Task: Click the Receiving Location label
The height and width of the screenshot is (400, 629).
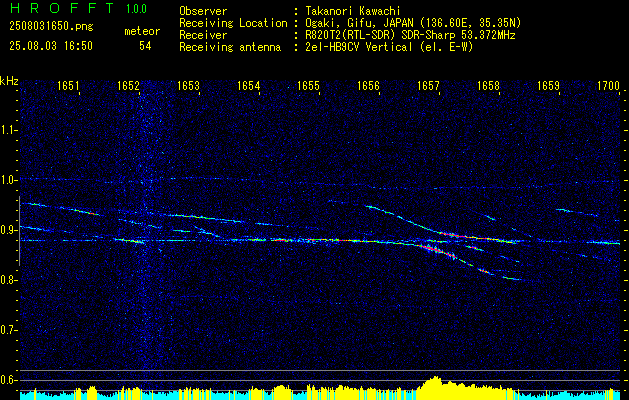Action: (233, 23)
